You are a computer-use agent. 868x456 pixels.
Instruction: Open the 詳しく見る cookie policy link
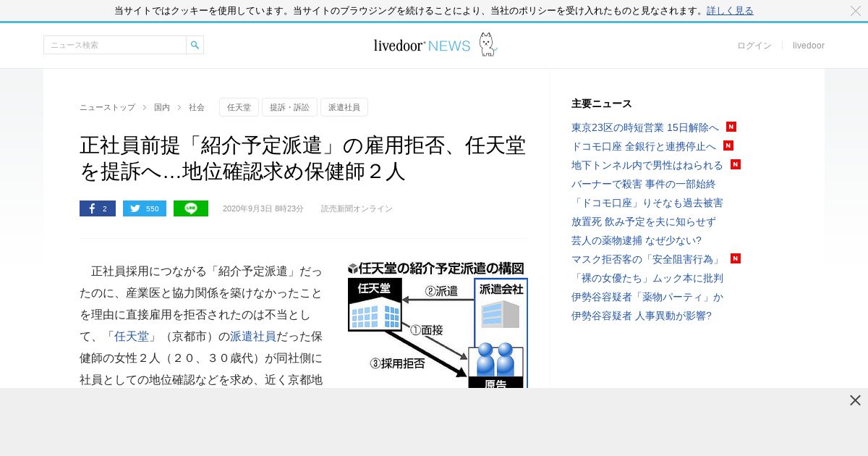(x=730, y=11)
